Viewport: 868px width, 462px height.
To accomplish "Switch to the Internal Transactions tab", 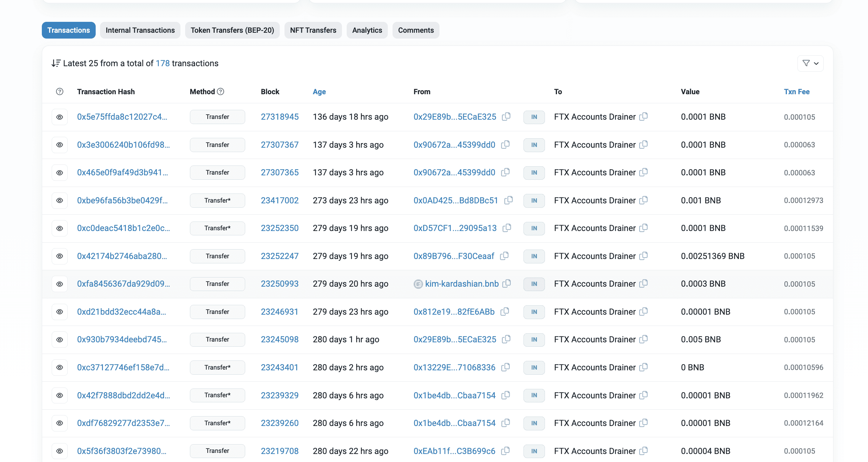I will pyautogui.click(x=140, y=30).
